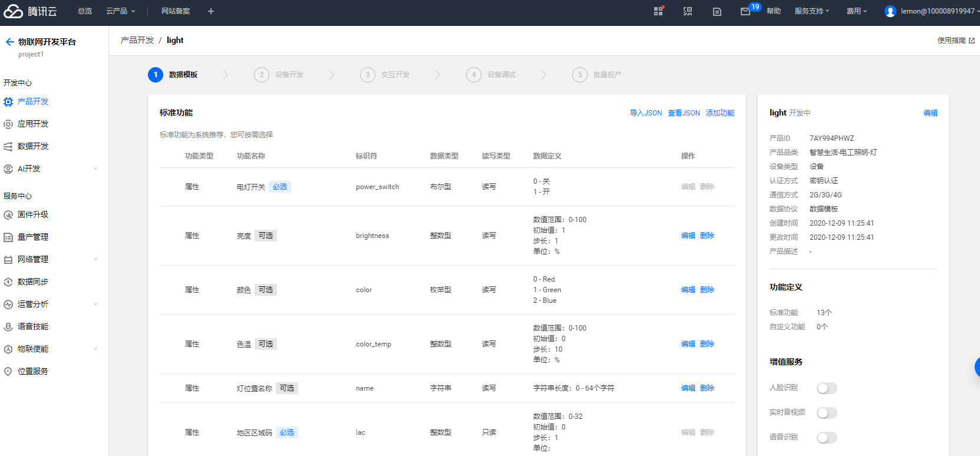980x456 pixels.
Task: Click the 物联使能 sidebar icon
Action: pos(8,349)
